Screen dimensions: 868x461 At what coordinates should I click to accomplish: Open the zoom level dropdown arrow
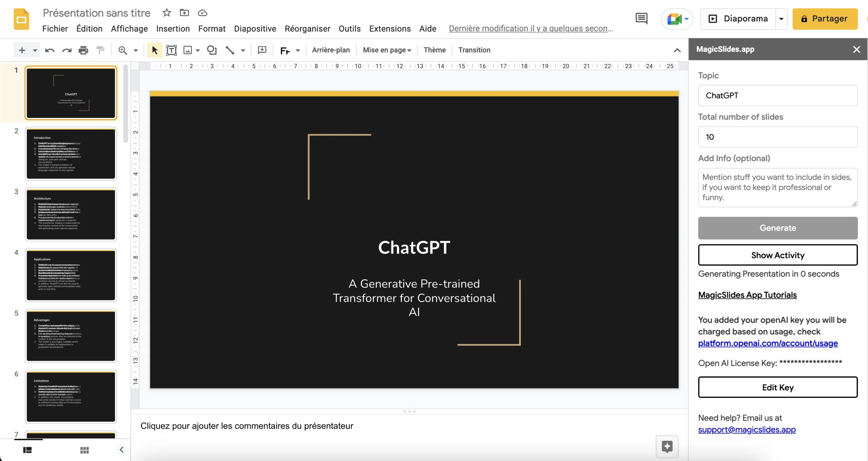tap(136, 51)
